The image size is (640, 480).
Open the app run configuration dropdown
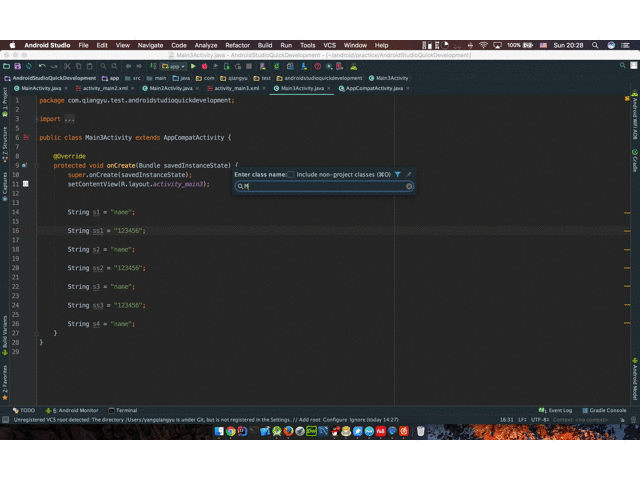point(174,67)
